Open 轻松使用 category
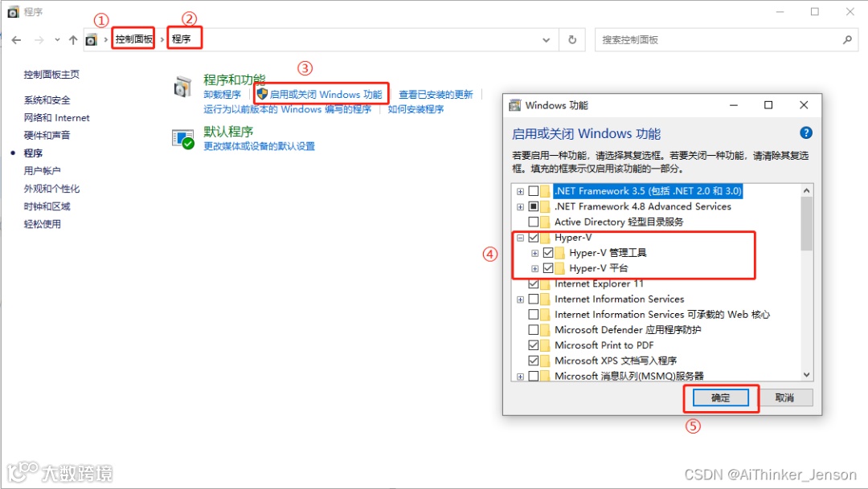Screen dimensions: 868x489 coord(42,224)
